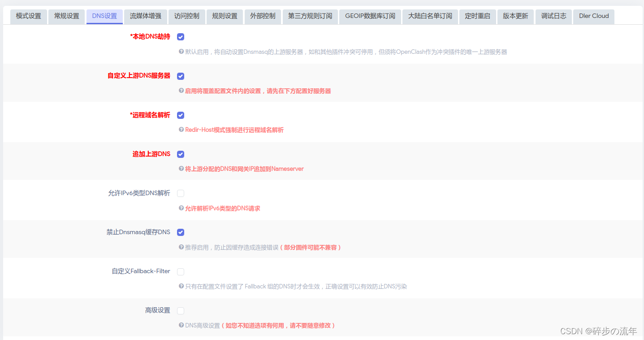This screenshot has height=340, width=644.
Task: Click the '允许IPv6类型DNS解析' label text
Action: (x=139, y=193)
